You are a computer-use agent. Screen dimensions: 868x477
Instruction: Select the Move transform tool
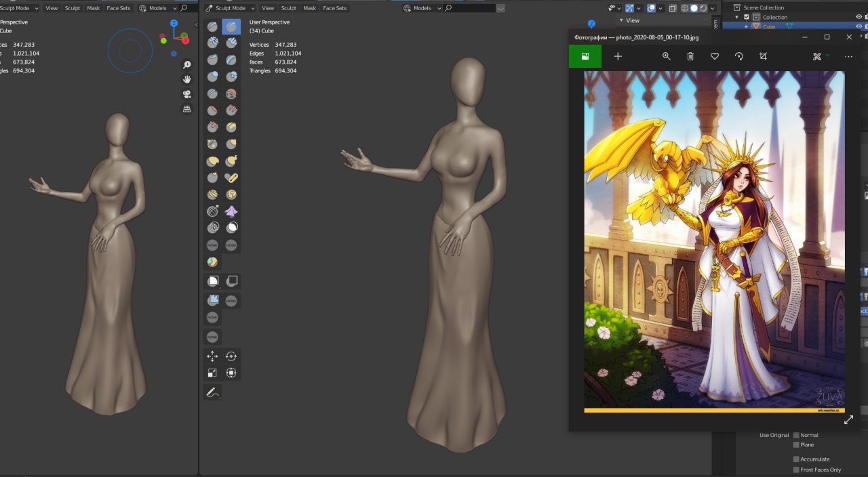tap(212, 356)
